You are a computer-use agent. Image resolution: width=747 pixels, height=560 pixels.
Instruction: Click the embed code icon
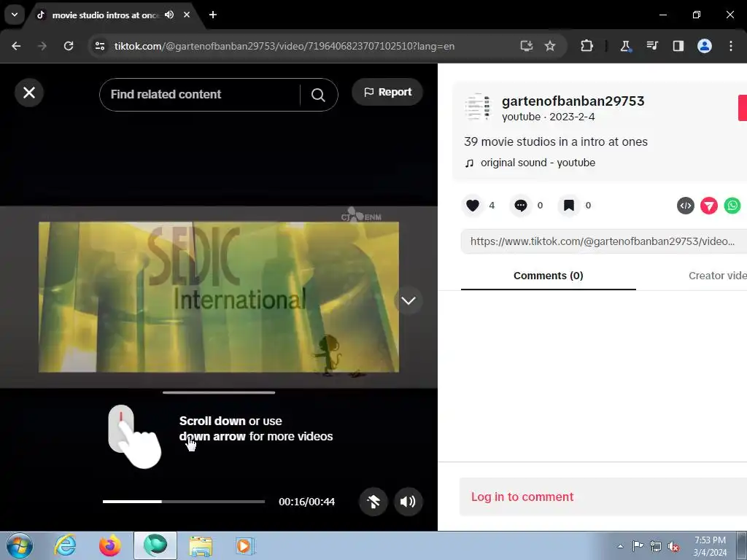click(x=686, y=206)
